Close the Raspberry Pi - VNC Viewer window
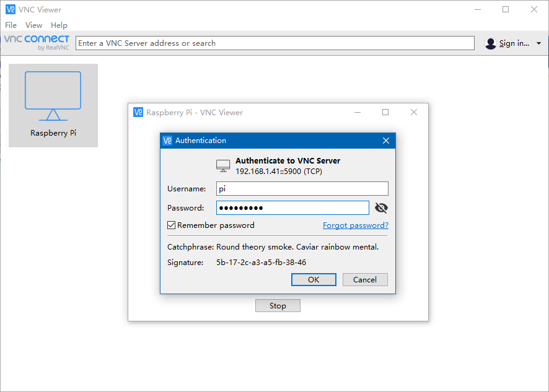 click(x=414, y=112)
